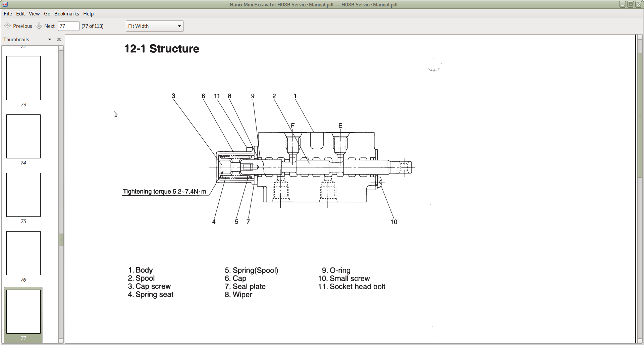Select page 74 thumbnail
This screenshot has height=345, width=644.
(x=23, y=136)
